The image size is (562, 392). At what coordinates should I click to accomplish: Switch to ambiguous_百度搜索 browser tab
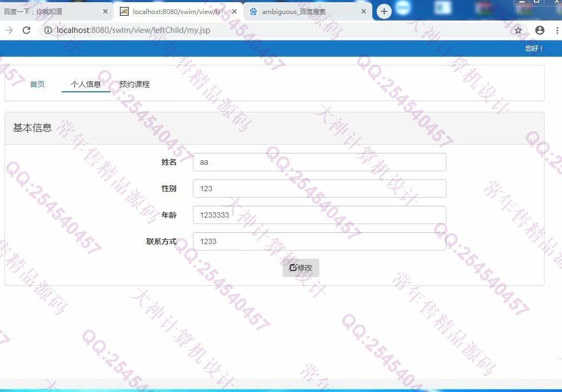pos(308,11)
